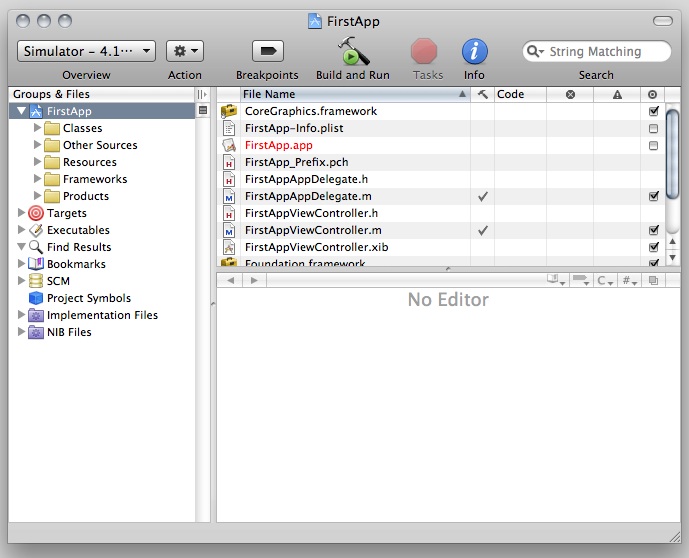Collapse the Find Results group
This screenshot has height=558, width=689.
click(21, 247)
